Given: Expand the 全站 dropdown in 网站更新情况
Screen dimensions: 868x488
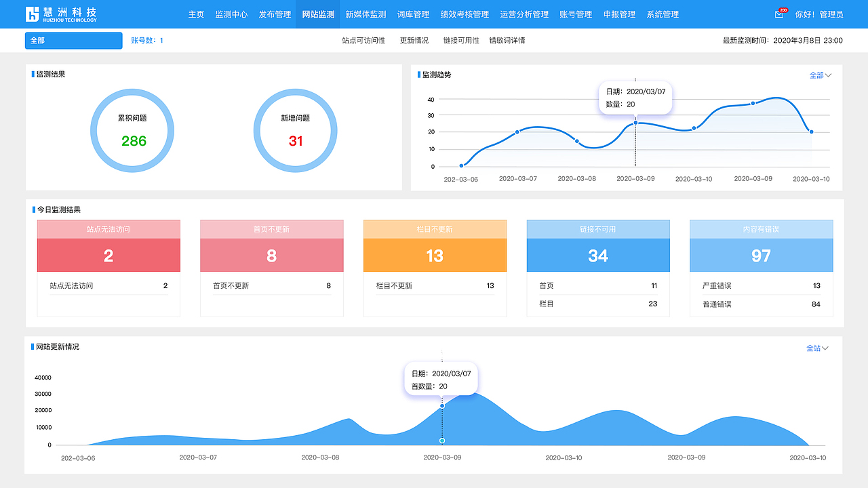Looking at the screenshot, I should 817,348.
